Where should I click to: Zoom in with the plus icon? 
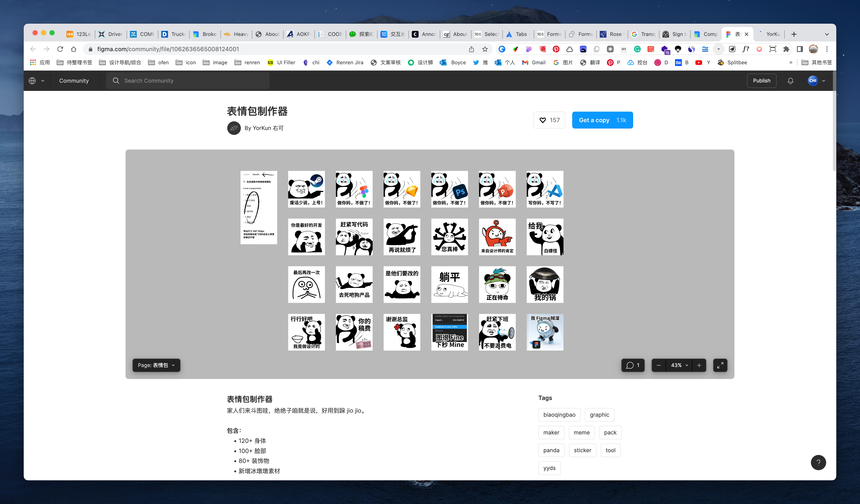tap(699, 365)
